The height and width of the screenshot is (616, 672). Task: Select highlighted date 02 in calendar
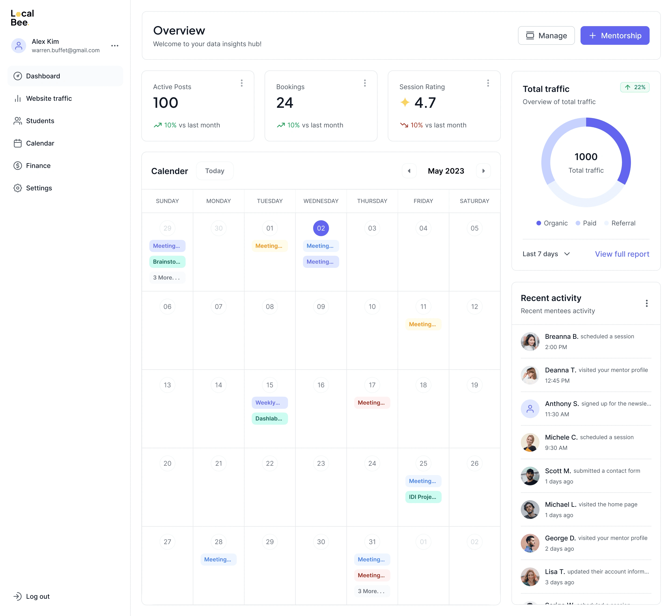321,228
